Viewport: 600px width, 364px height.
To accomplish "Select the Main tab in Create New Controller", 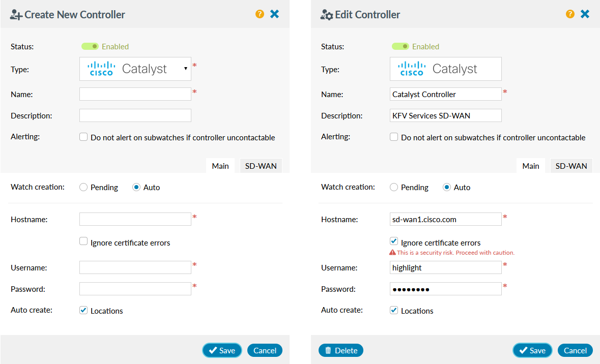I will click(220, 165).
